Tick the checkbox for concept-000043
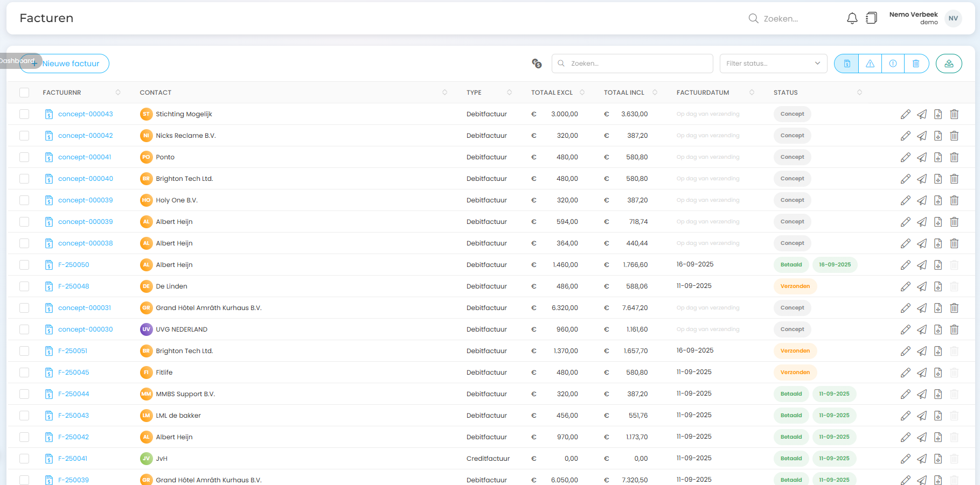 24,114
